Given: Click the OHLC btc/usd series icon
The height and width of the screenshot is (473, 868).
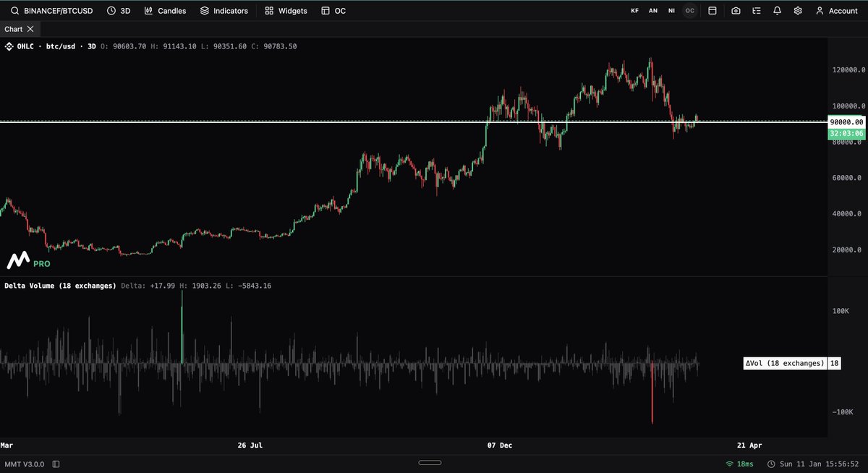Looking at the screenshot, I should pyautogui.click(x=9, y=46).
